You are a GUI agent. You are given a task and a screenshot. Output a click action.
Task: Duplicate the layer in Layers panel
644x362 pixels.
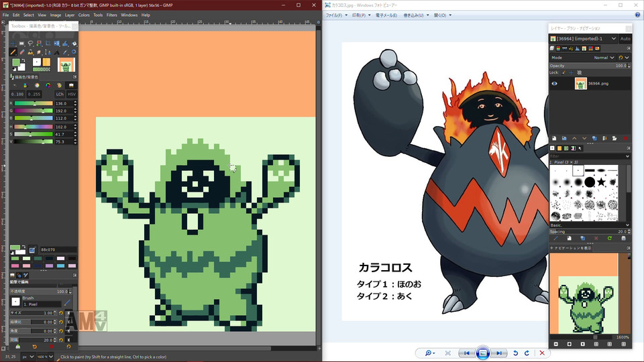594,138
